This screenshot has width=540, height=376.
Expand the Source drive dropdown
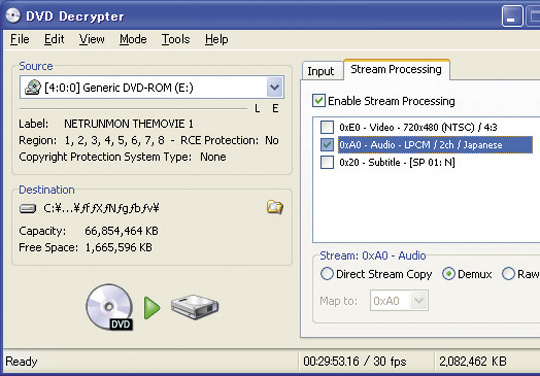point(274,87)
